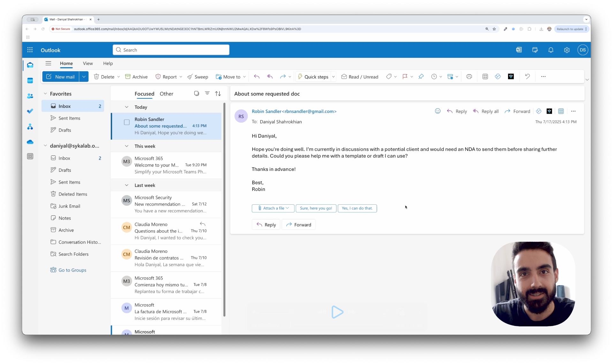Screen dimensions: 613x364
Task: Choose suggested reply 'Sure, here you go!'
Action: point(316,208)
